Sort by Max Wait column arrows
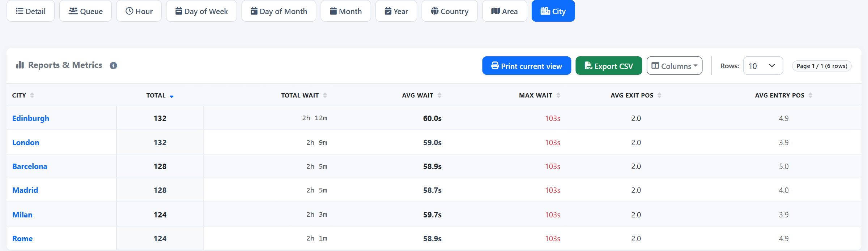868x251 pixels. point(558,95)
